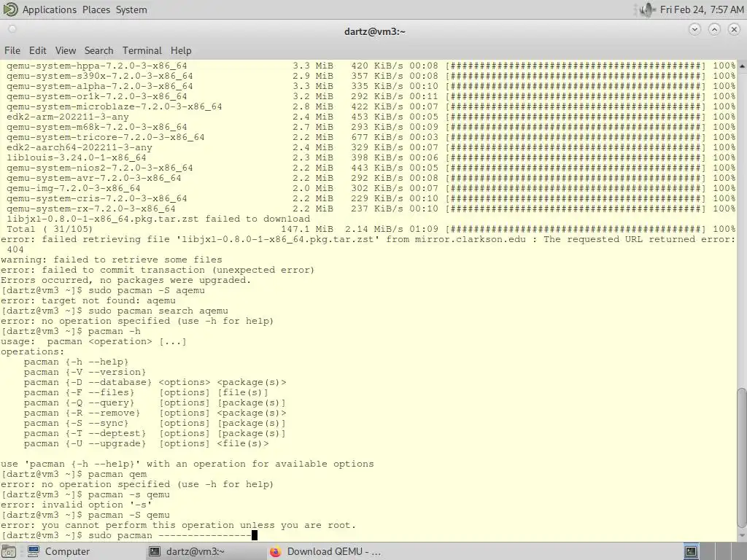This screenshot has height=560, width=747.
Task: Click the 'pacman {-Q --query}' help line
Action: [x=155, y=402]
